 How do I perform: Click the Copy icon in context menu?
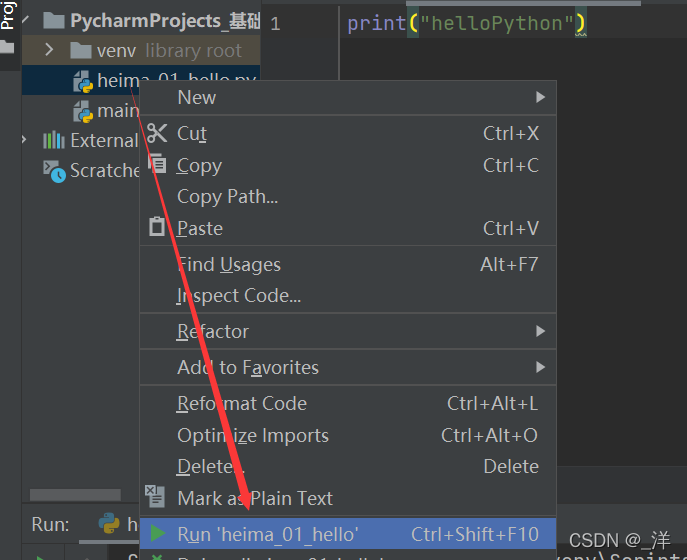pyautogui.click(x=157, y=164)
